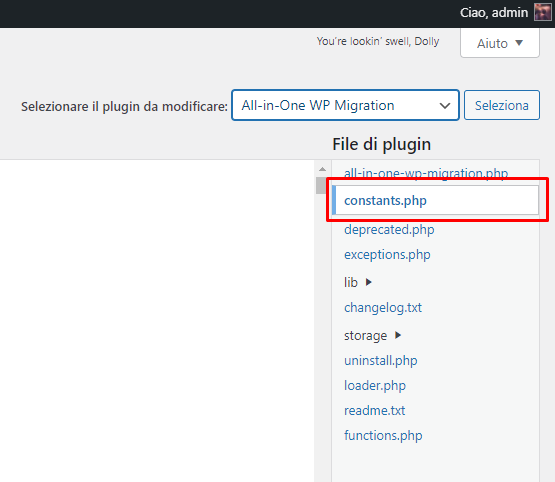This screenshot has height=482, width=555.
Task: Open uninstall.php file
Action: 381,361
